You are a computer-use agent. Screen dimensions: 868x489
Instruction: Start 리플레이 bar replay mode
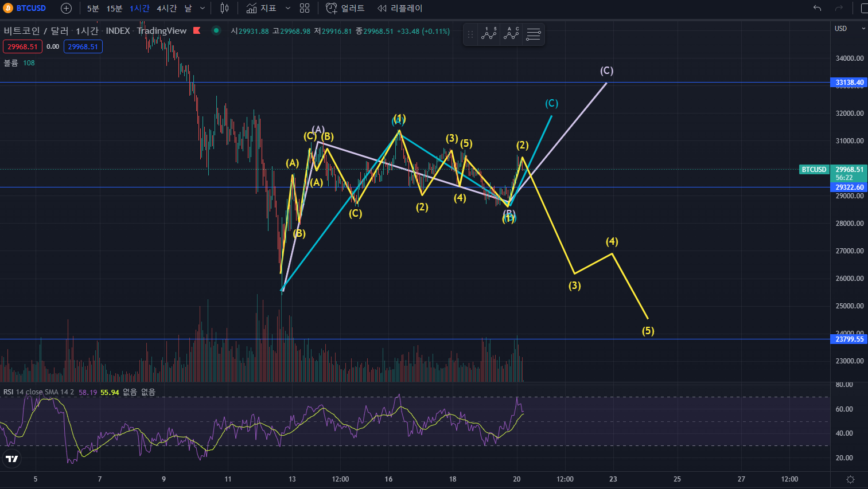pyautogui.click(x=400, y=8)
